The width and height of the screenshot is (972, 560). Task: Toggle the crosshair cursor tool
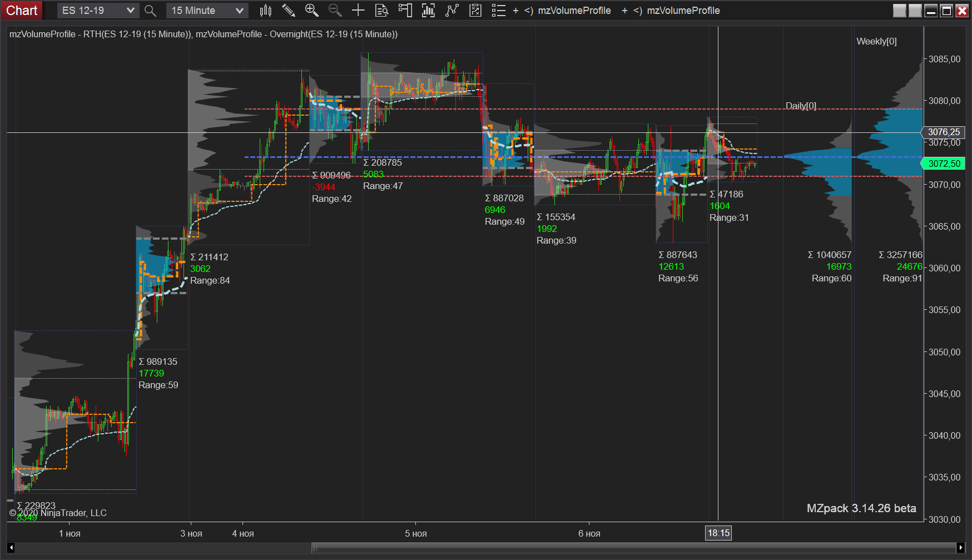tap(358, 11)
